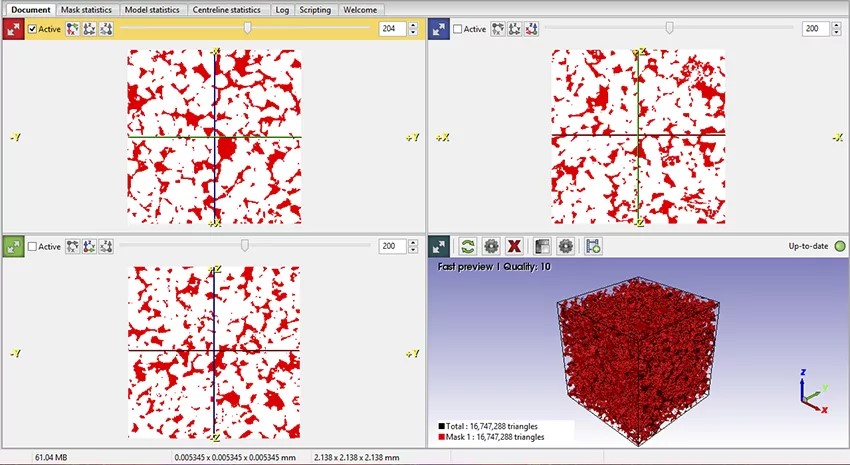The image size is (850, 465).
Task: Maximize the blue top-right slice view
Action: click(439, 29)
